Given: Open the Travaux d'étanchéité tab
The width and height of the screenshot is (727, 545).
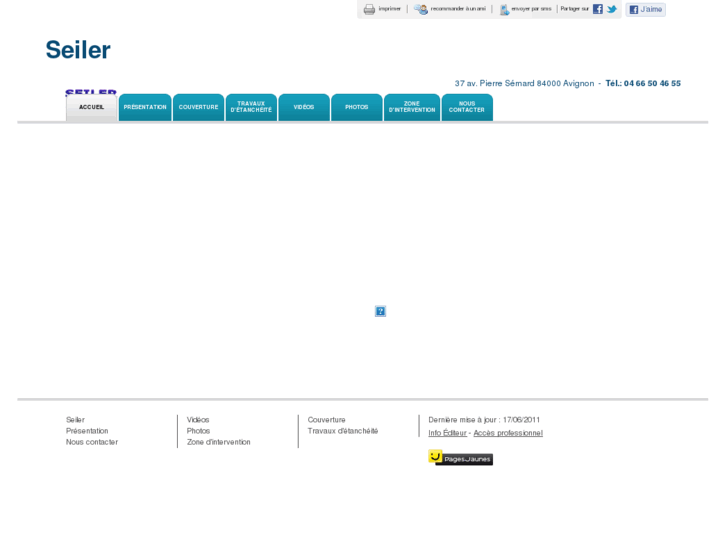Looking at the screenshot, I should (251, 108).
